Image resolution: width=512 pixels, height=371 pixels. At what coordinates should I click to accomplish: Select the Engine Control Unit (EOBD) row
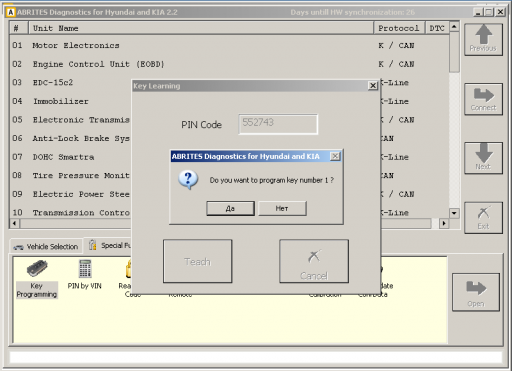[229, 64]
